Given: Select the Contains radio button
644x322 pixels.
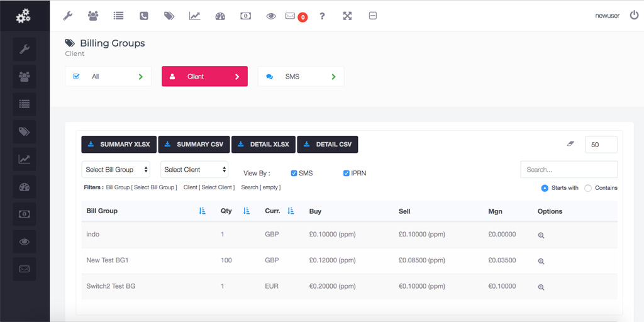Looking at the screenshot, I should (x=588, y=188).
